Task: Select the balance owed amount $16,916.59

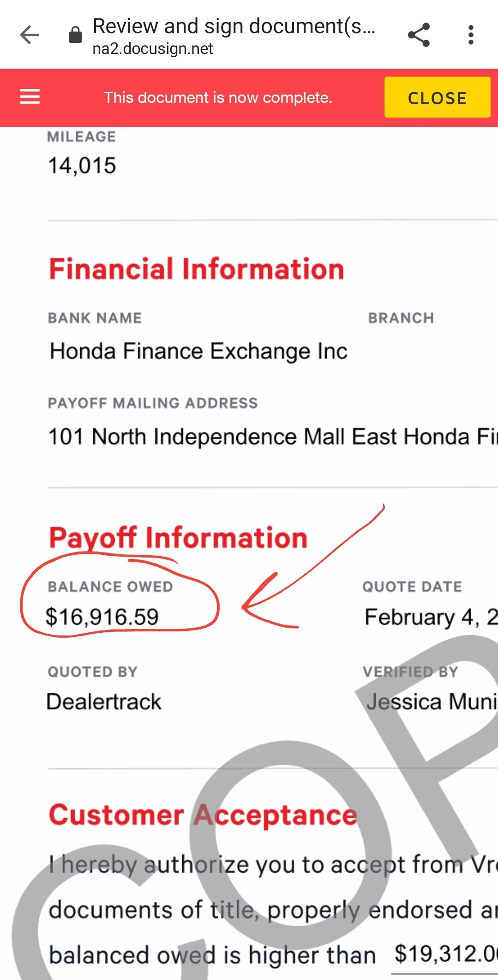Action: (x=102, y=617)
